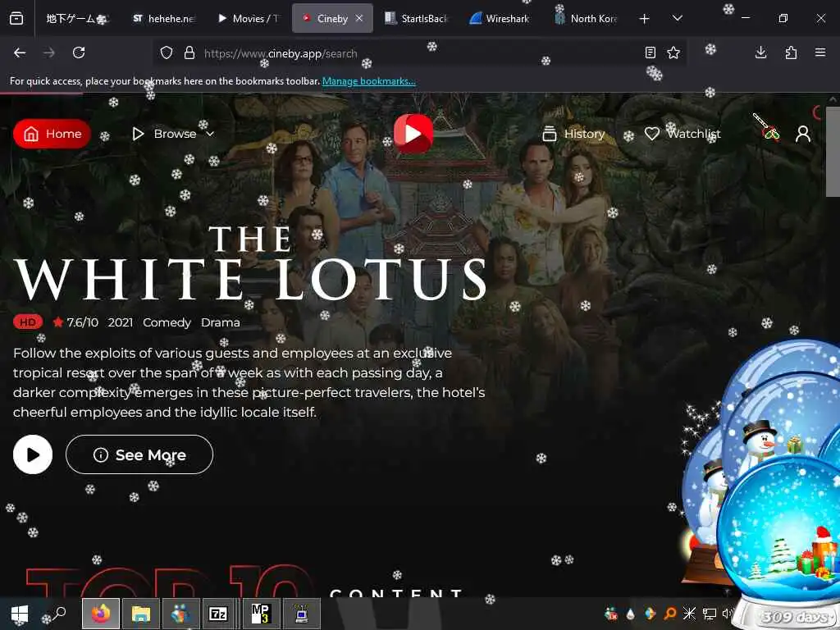Switch to the hehehe.net tab

[164, 18]
